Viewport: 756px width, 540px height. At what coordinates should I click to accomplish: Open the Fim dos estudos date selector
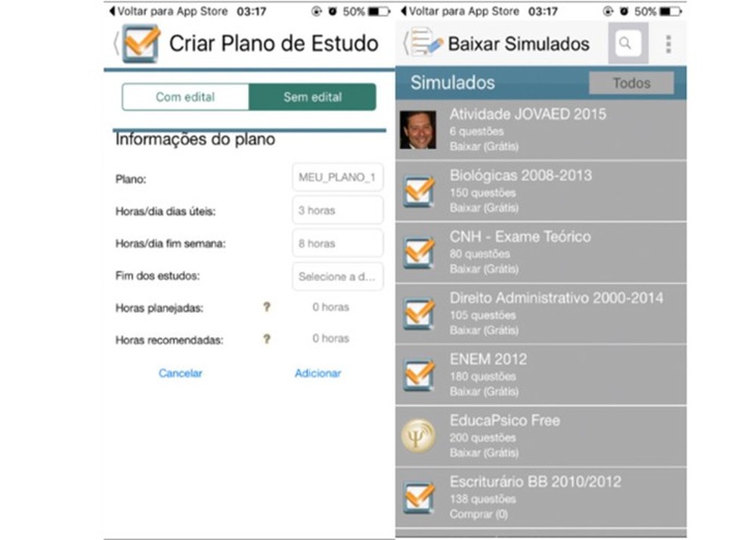(x=337, y=276)
